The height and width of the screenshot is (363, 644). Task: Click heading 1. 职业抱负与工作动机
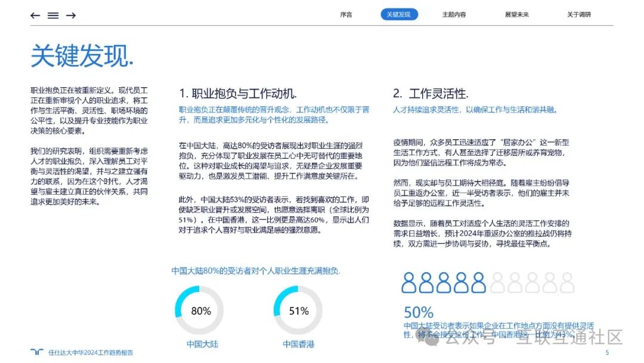point(238,93)
